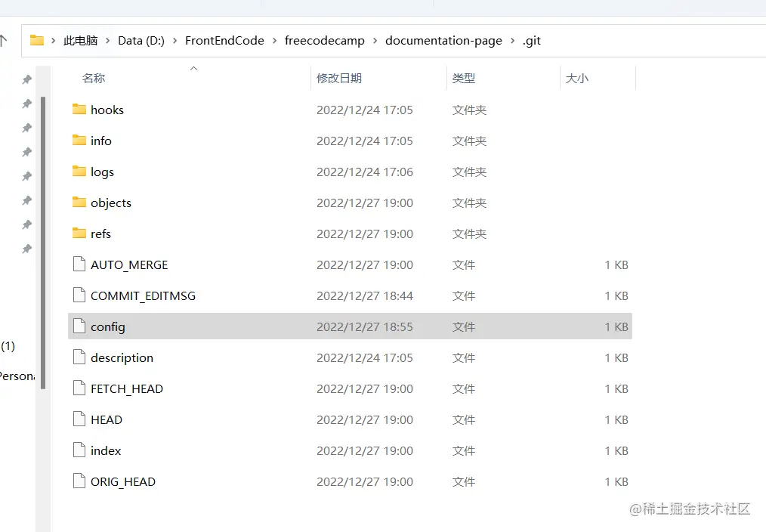Navigate to FrontEndCode breadcrumb

coord(224,41)
